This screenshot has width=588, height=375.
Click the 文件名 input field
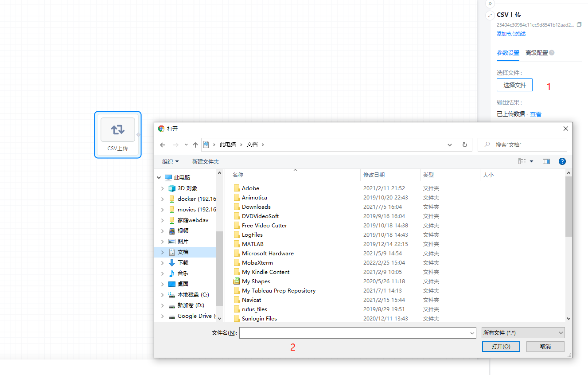coord(354,333)
